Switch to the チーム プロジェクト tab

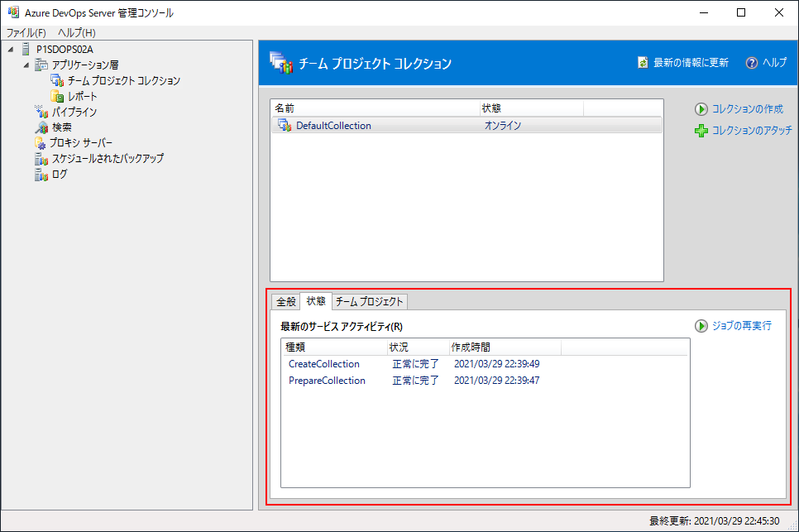tap(369, 302)
